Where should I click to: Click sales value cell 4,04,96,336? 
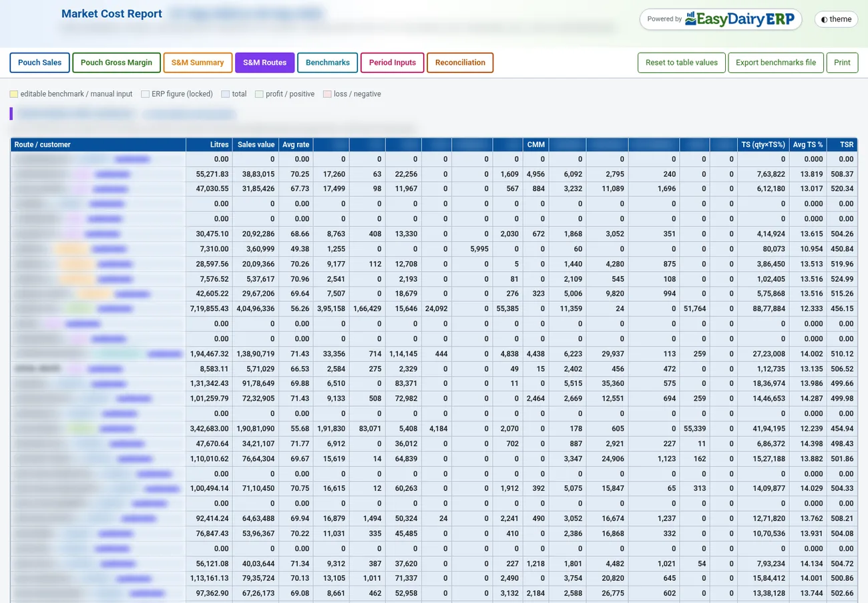point(256,309)
